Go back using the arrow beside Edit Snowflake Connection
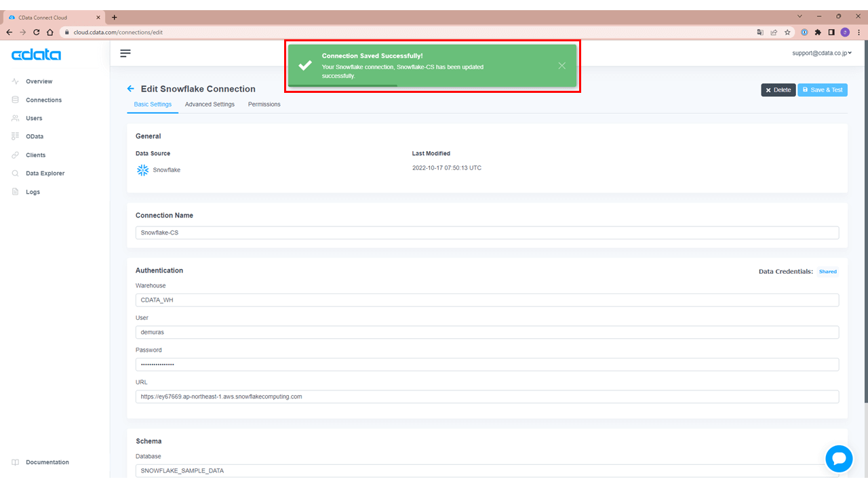 point(131,89)
